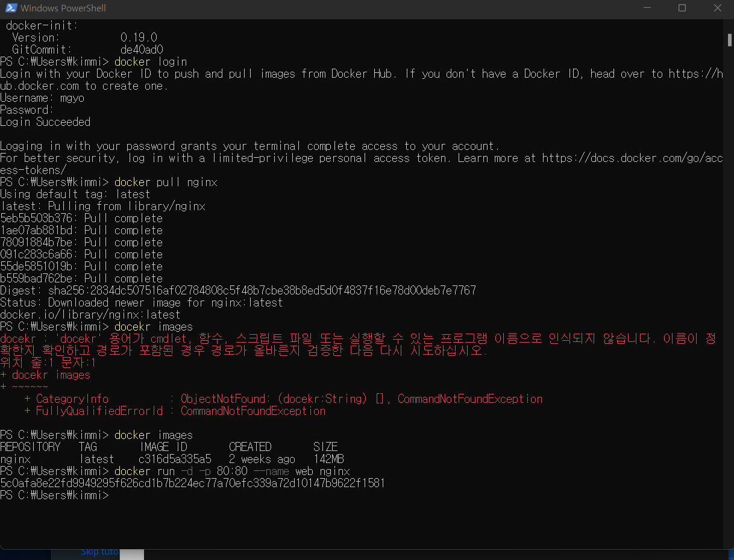Click the vertical scrollbar thumb
734x560 pixels.
729,40
